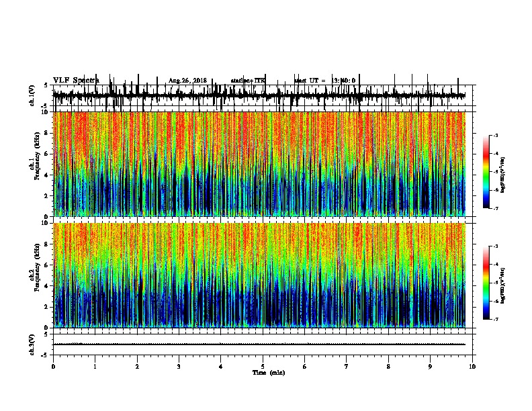Viewport: 532px width, 411px height.
Task: Click the 'Aug.26, 2018' date label
Action: pyautogui.click(x=187, y=81)
